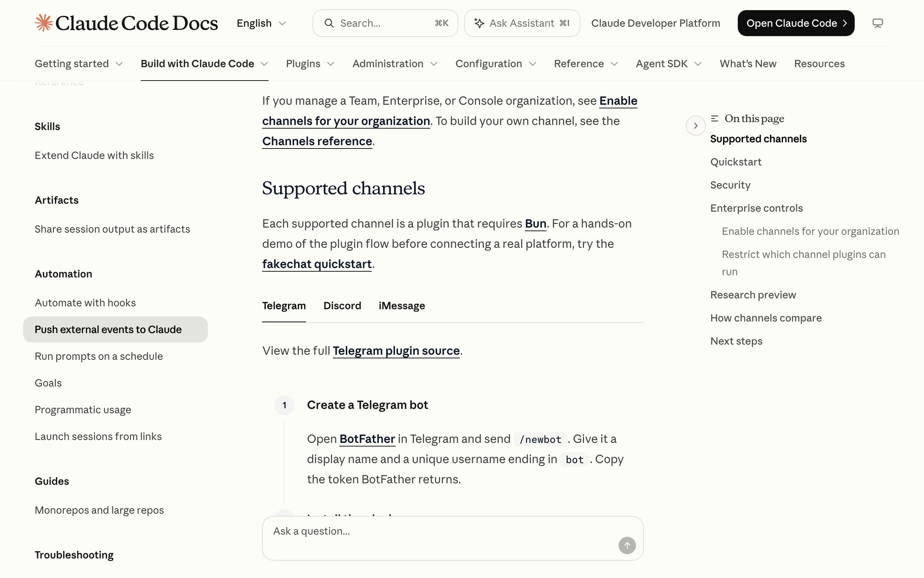Viewport: 924px width, 578px height.
Task: Click the On this page list icon
Action: [714, 118]
